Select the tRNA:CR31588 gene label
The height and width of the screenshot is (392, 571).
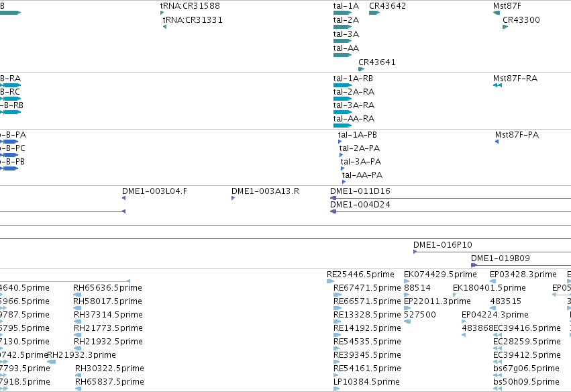point(190,6)
